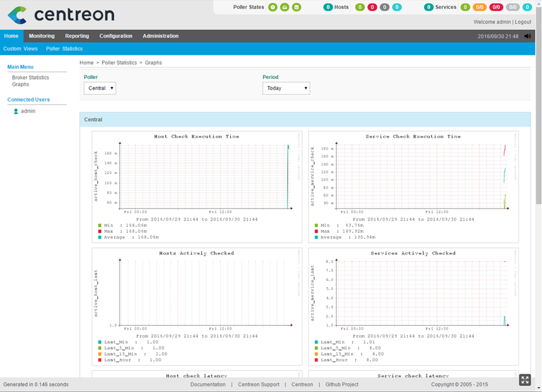Click the Centreon logo
The height and width of the screenshot is (392, 542).
[x=61, y=15]
